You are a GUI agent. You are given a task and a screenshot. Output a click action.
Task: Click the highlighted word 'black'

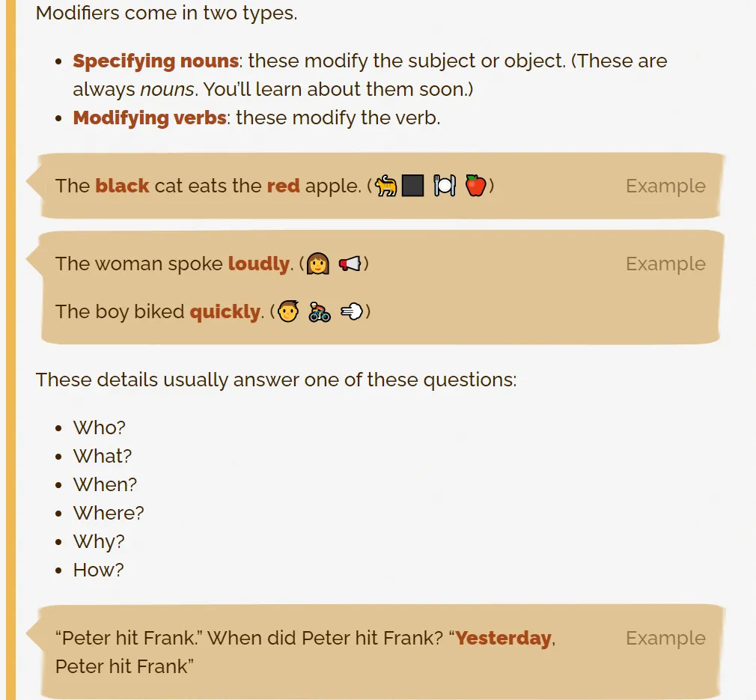point(122,186)
